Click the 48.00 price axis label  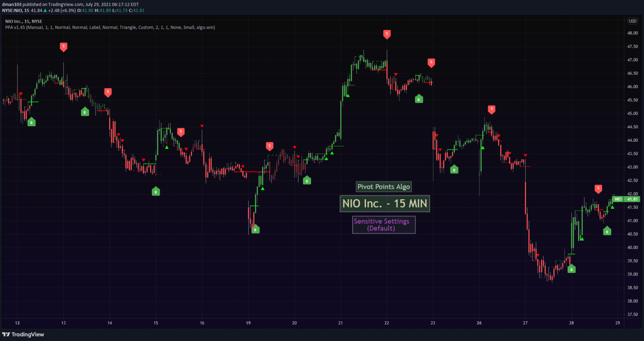pyautogui.click(x=632, y=33)
